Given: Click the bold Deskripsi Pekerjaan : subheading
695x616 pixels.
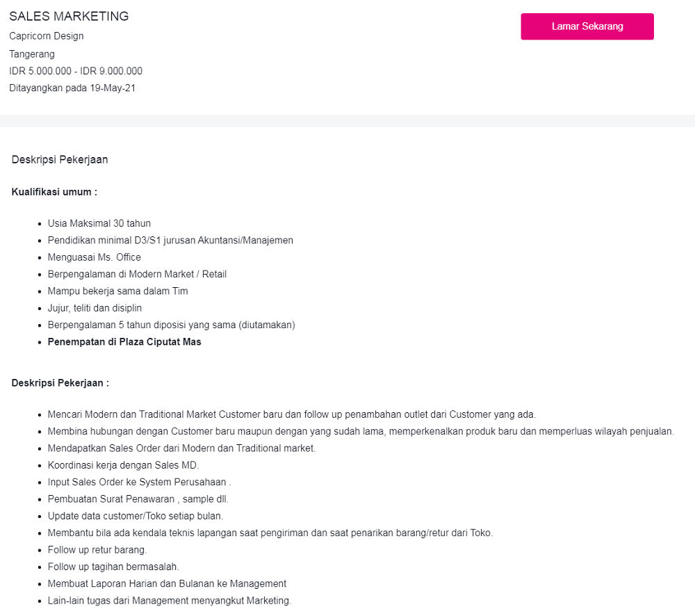Looking at the screenshot, I should tap(60, 382).
